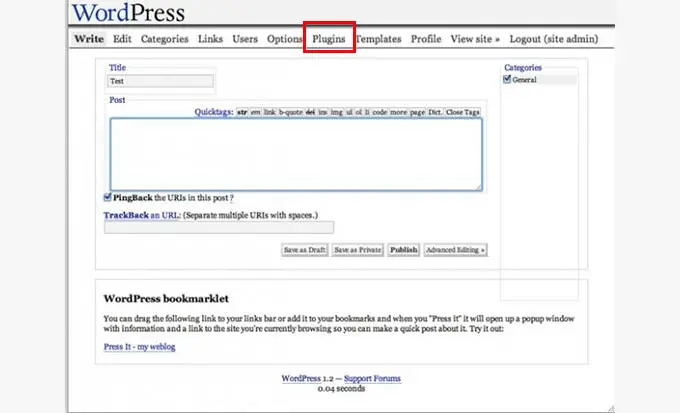The width and height of the screenshot is (680, 413).
Task: Apply the ins quicktag
Action: 323,112
